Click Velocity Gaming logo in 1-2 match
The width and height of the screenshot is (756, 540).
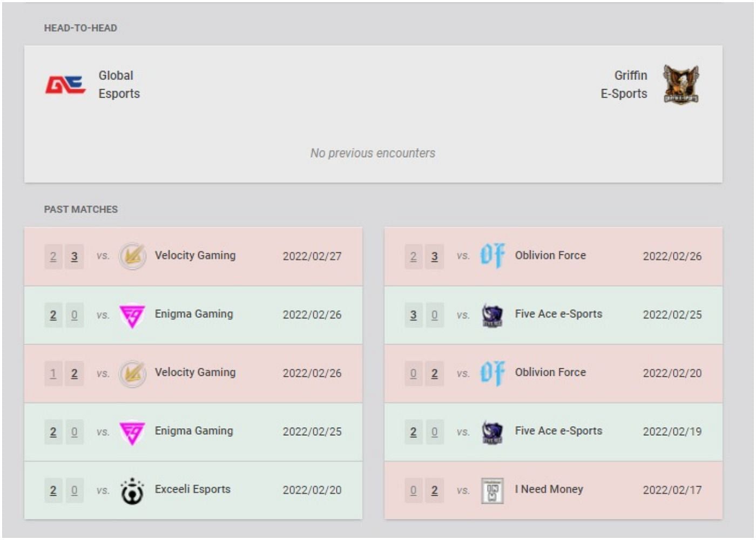pyautogui.click(x=132, y=373)
